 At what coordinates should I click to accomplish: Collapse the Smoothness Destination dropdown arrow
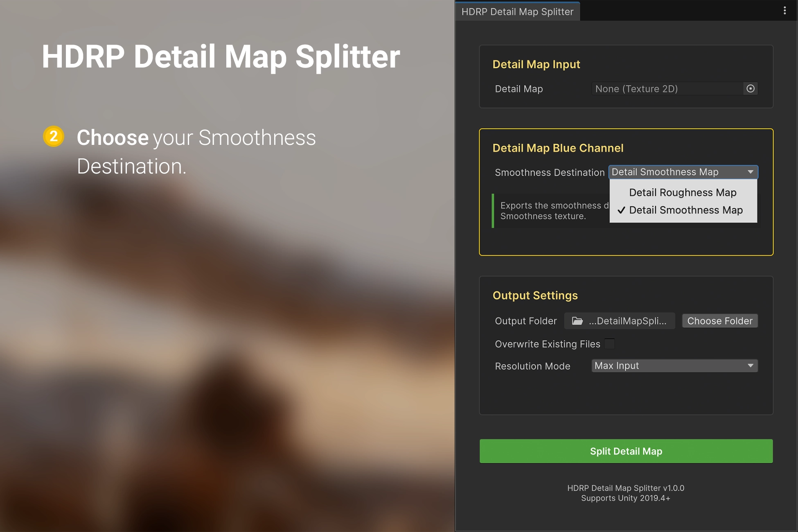[750, 172]
